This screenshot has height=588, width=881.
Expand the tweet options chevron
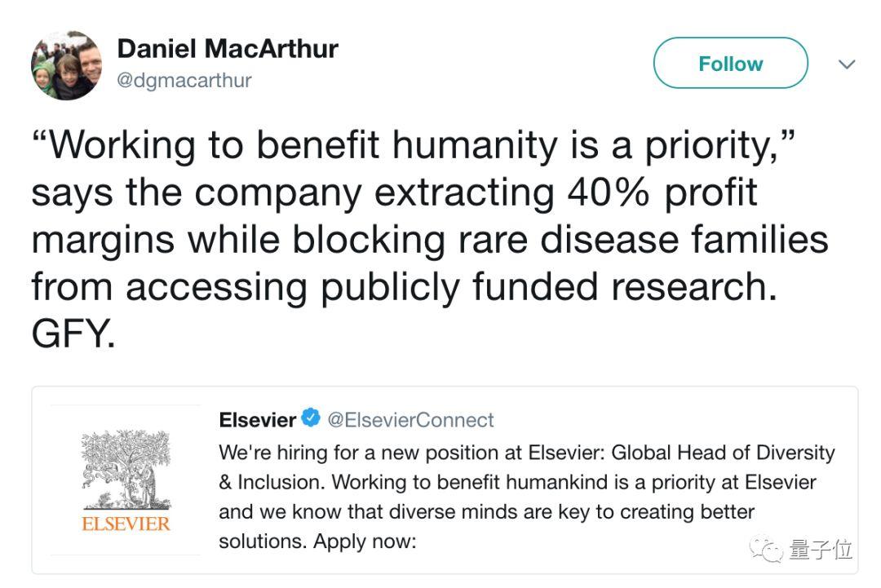(847, 64)
